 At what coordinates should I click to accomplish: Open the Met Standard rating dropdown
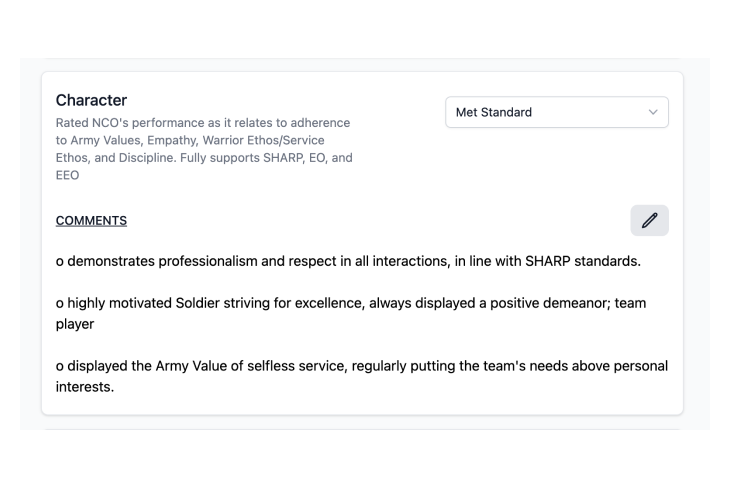556,112
